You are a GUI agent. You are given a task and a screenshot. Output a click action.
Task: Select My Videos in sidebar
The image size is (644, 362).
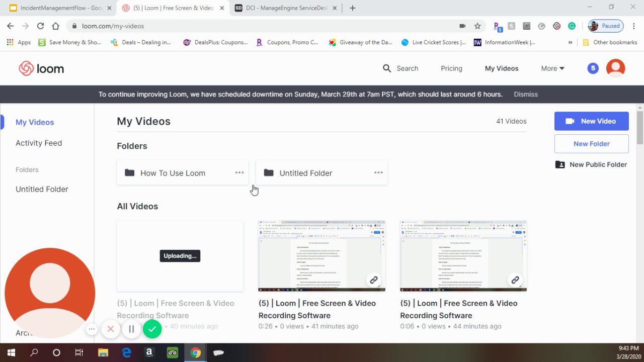coord(35,122)
